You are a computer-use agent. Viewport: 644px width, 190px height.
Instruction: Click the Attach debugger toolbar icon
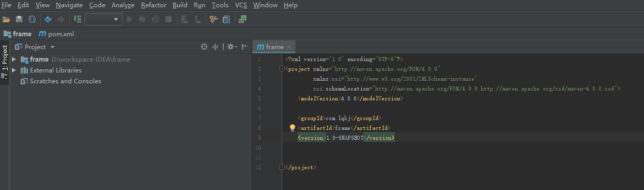pos(184,19)
